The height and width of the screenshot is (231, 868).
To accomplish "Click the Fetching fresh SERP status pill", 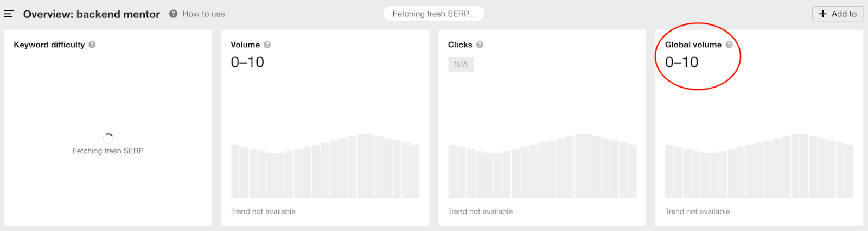I will [433, 14].
